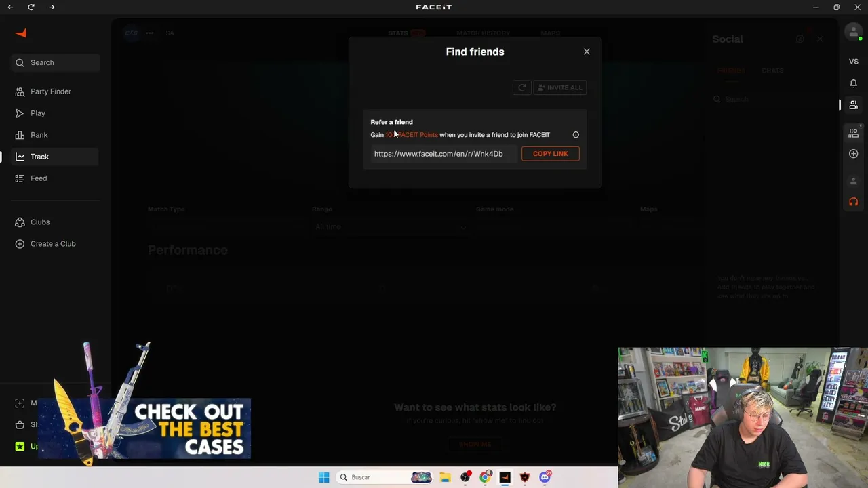The height and width of the screenshot is (488, 868).
Task: Open the FACEIT Points link
Action: [412, 135]
